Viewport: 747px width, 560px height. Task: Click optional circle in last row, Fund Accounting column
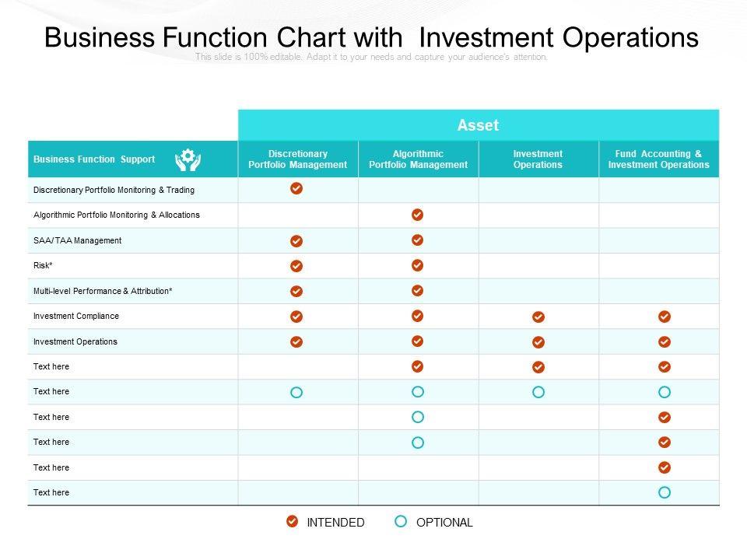(665, 492)
